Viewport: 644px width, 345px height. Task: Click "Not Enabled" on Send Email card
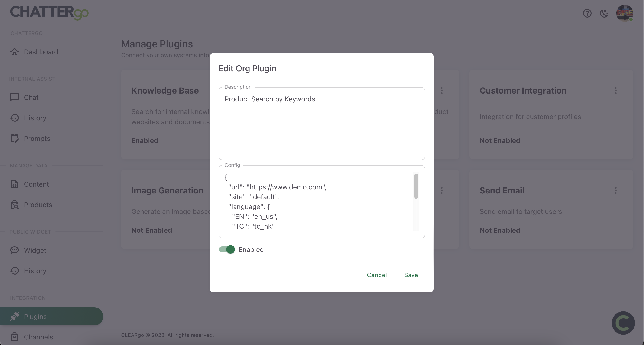(500, 230)
